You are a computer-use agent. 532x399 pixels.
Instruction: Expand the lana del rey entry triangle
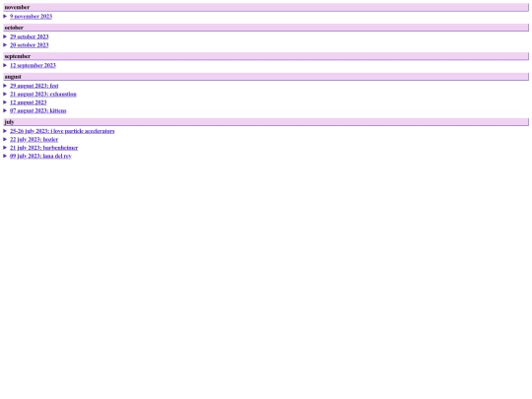(x=5, y=156)
